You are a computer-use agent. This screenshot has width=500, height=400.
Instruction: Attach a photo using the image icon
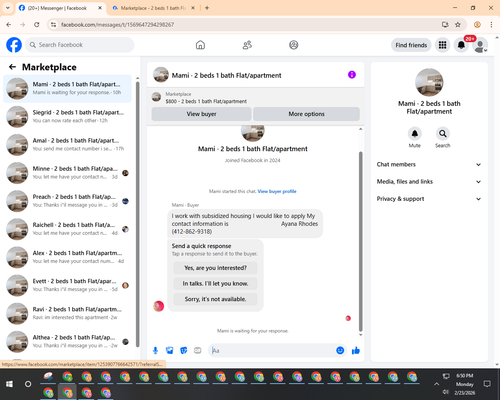[169, 350]
